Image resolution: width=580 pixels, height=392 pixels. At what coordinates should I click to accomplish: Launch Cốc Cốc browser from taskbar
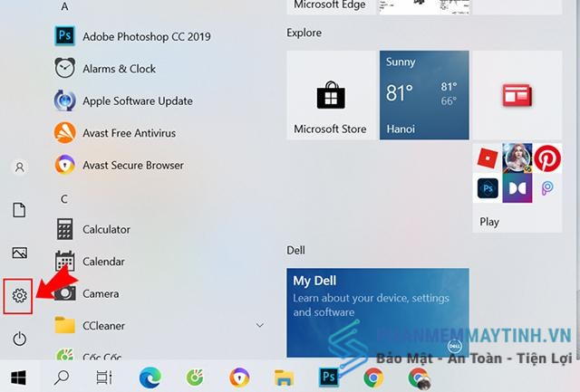click(x=195, y=378)
